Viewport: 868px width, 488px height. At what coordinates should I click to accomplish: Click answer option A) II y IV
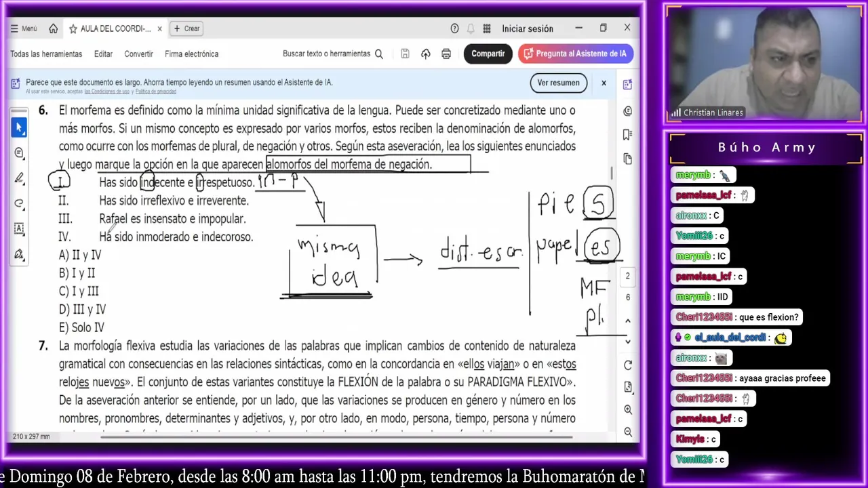[80, 255]
